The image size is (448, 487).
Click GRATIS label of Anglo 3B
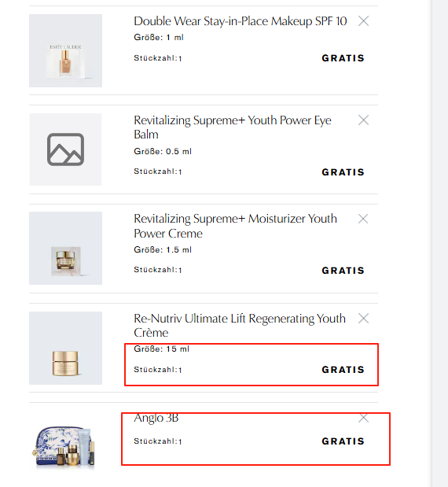[343, 441]
